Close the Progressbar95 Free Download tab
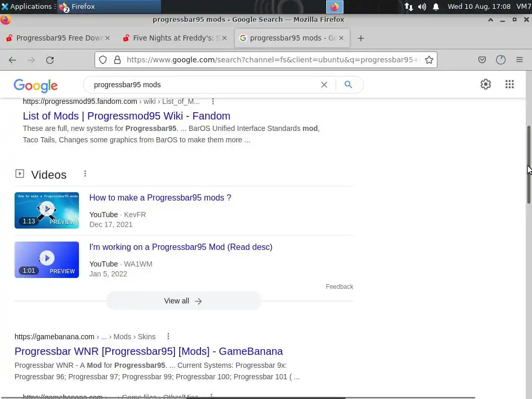532x399 pixels. 108,38
